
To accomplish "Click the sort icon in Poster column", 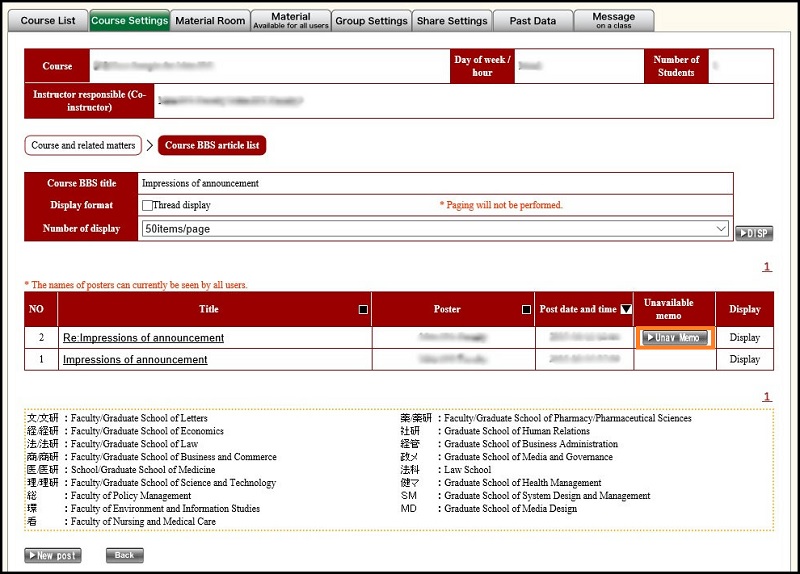I will point(526,310).
